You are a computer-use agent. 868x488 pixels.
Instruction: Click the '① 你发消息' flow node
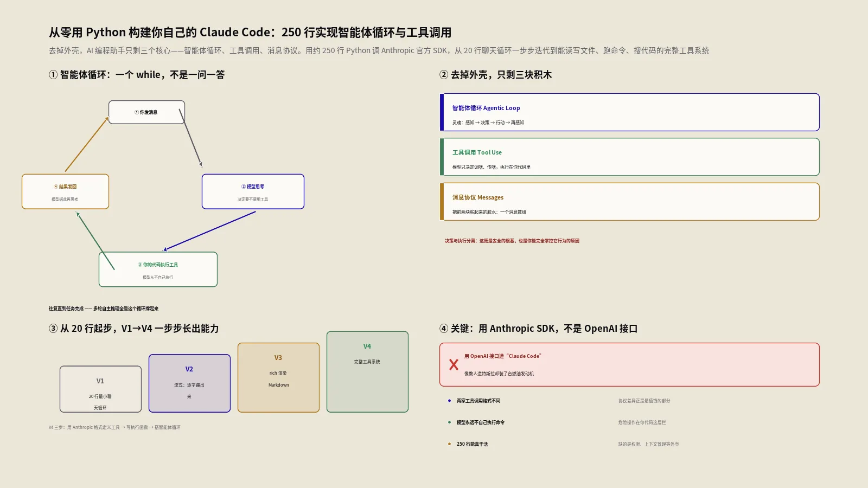146,112
